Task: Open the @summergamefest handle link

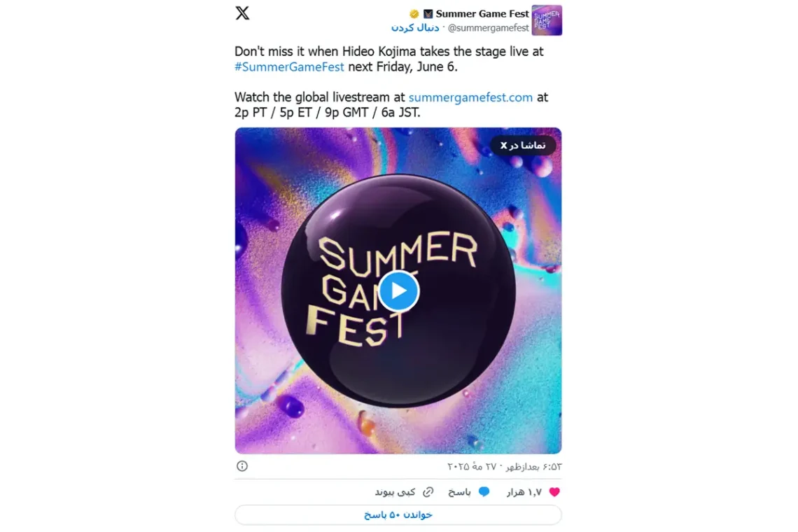Action: point(488,28)
